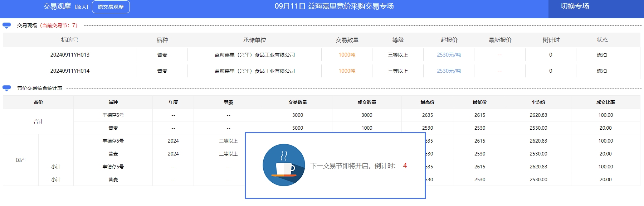
Task: Click the coffee cup break icon
Action: (x=284, y=165)
